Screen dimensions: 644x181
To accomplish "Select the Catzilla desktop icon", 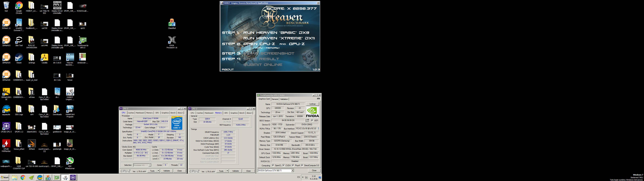I will pos(44,58).
